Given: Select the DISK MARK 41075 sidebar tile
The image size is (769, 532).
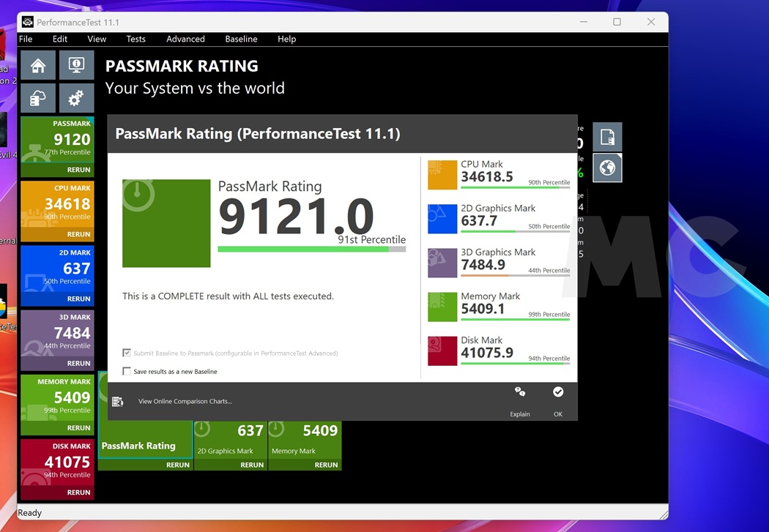Looking at the screenshot, I should click(57, 463).
